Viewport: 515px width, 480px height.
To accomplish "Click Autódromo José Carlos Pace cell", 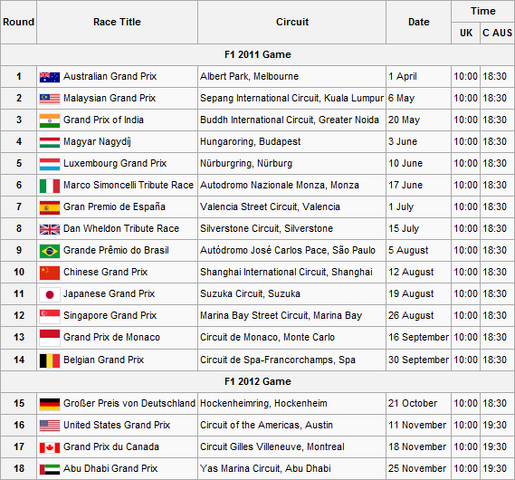I will click(x=292, y=250).
